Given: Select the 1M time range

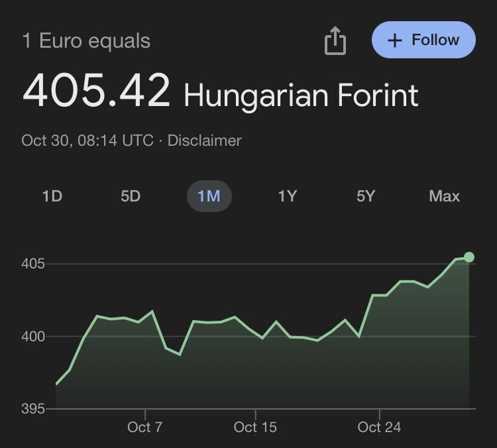Looking at the screenshot, I should [x=209, y=196].
